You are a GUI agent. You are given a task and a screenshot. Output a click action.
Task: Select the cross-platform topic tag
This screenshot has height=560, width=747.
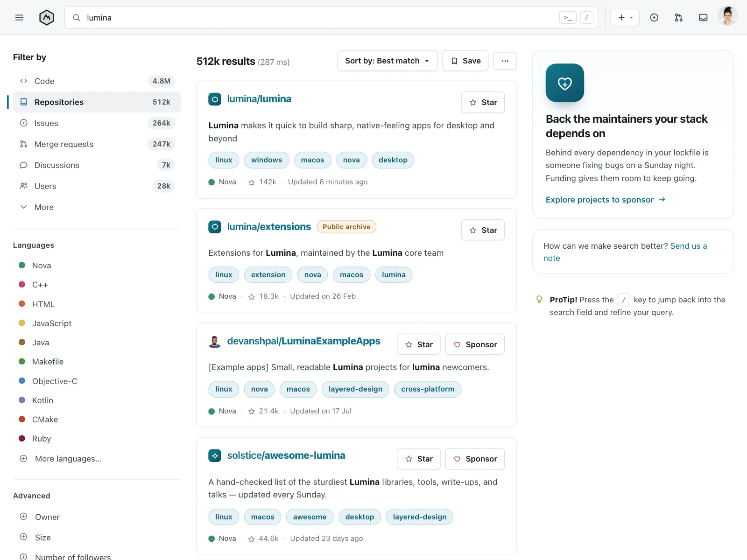point(428,389)
